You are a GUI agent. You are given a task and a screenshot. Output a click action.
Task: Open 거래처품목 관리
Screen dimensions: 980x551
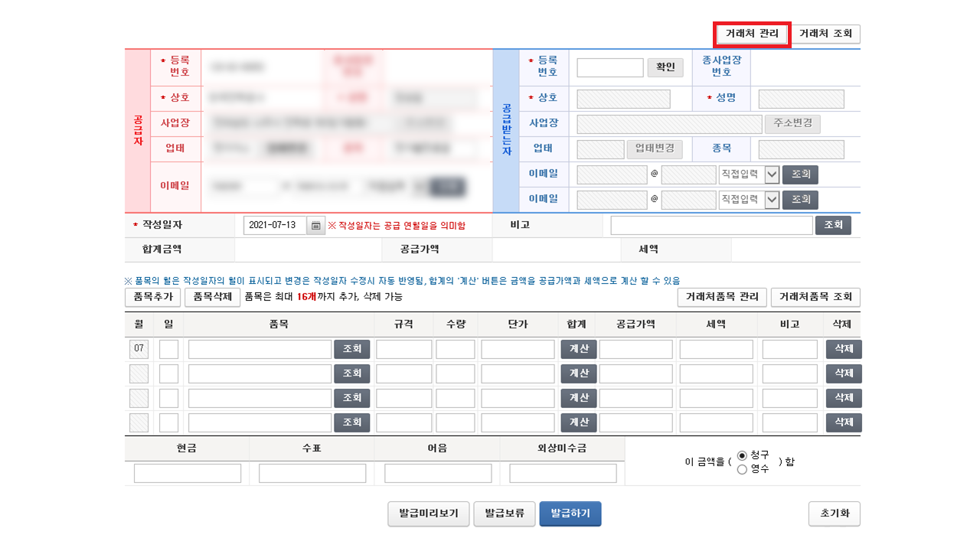click(722, 297)
